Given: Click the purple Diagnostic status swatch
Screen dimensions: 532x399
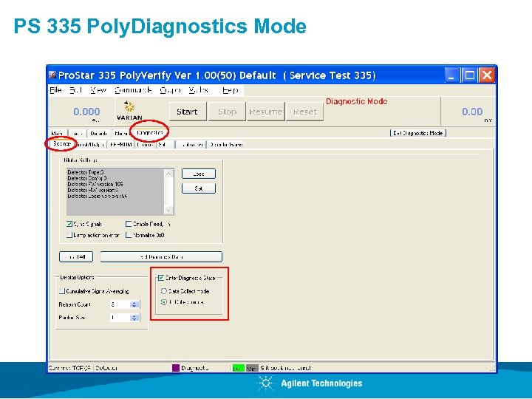Looking at the screenshot, I should (176, 368).
